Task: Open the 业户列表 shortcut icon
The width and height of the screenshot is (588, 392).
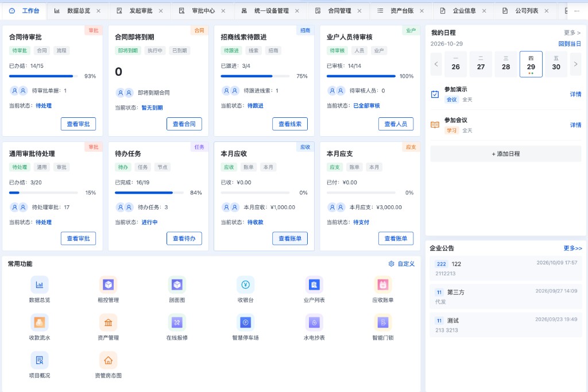Action: coord(314,285)
